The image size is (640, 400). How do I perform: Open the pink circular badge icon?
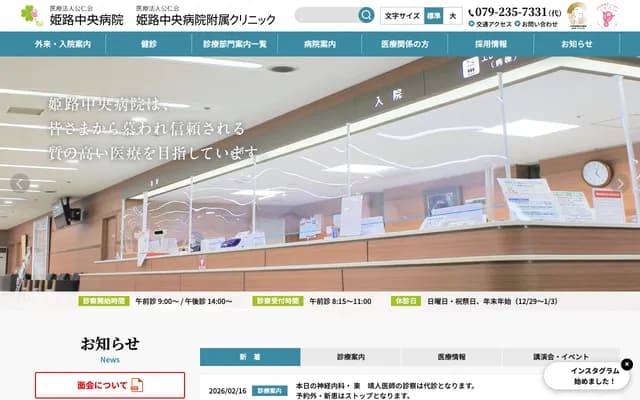coord(607,16)
